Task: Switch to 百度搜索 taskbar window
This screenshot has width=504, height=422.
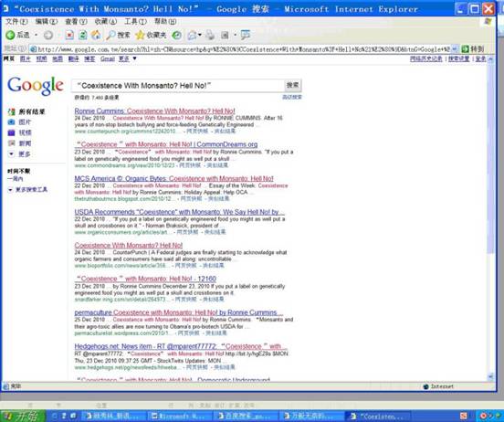Action: coord(247,417)
